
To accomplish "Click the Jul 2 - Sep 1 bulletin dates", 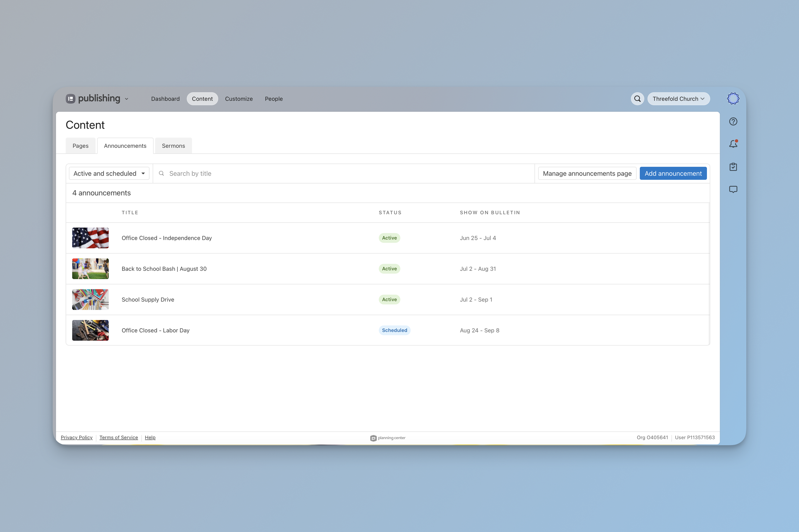I will [476, 300].
